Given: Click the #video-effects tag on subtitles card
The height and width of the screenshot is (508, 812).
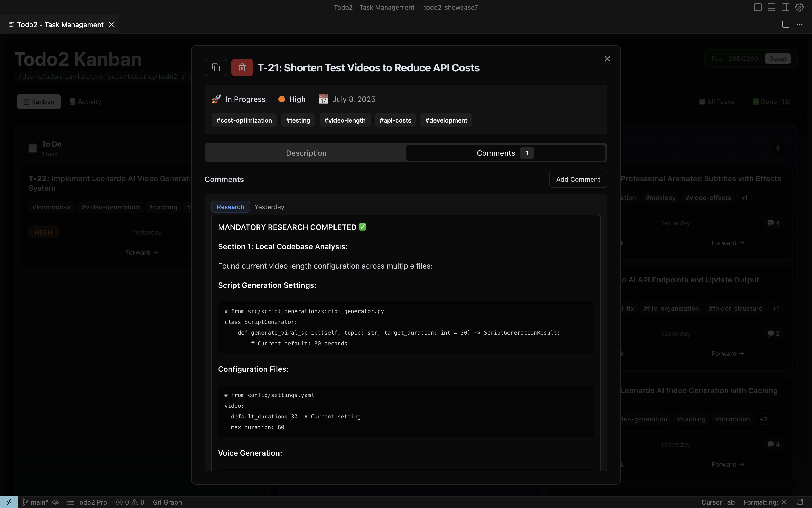Looking at the screenshot, I should pyautogui.click(x=708, y=198).
